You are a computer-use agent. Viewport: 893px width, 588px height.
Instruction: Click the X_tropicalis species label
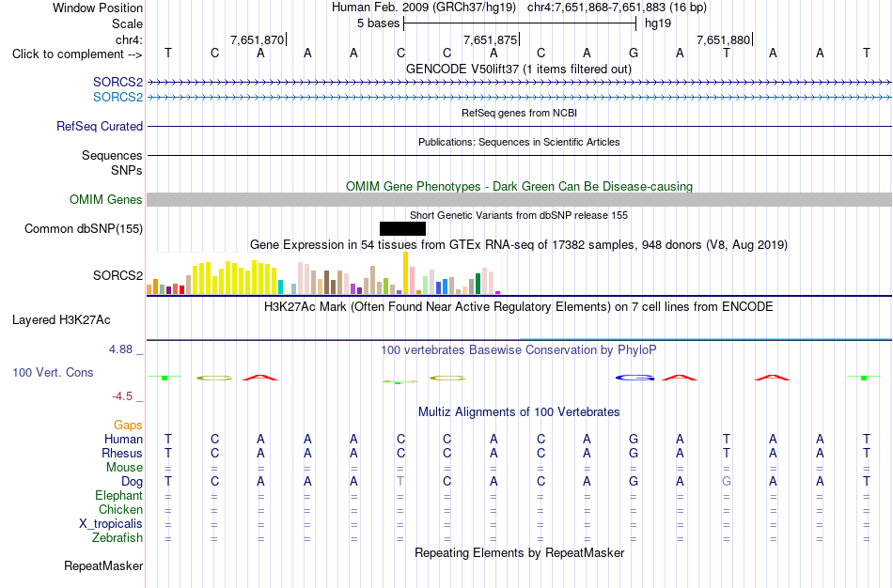[111, 524]
